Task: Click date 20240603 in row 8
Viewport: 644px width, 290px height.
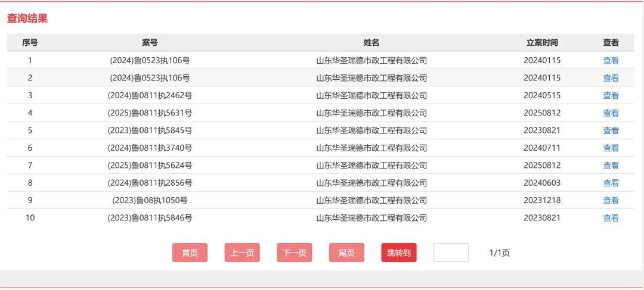Action: tap(542, 183)
